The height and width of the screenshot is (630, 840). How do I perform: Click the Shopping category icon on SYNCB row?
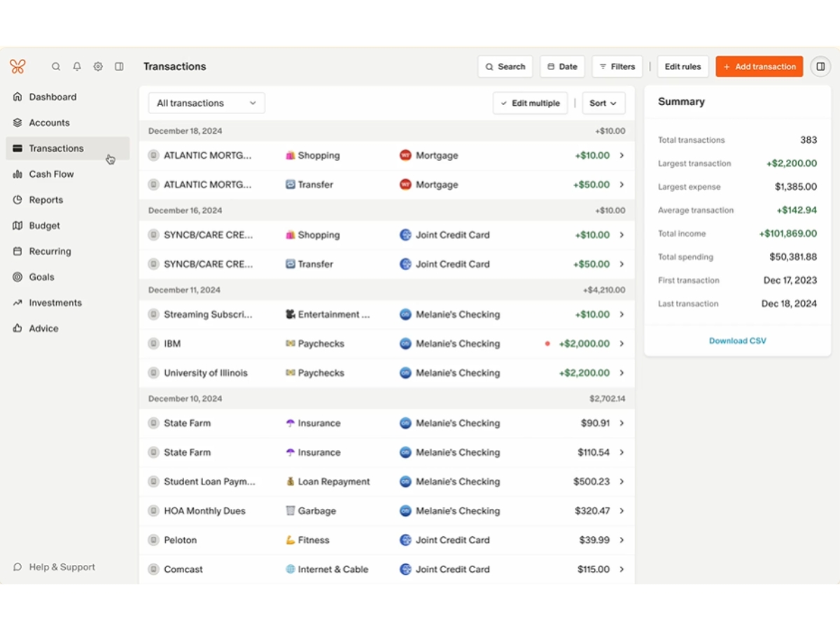coord(290,235)
